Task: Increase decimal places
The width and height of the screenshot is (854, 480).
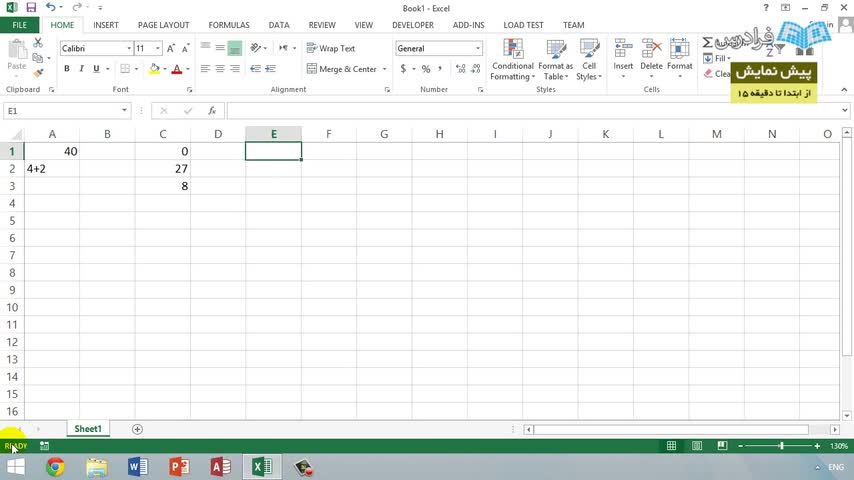Action: 461,69
